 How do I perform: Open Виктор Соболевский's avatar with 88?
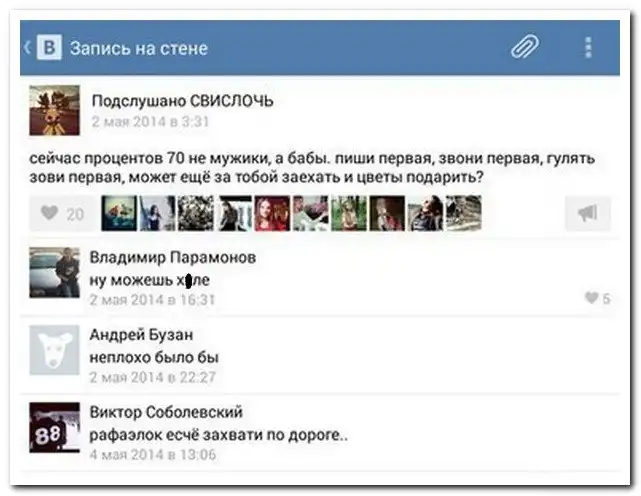click(54, 427)
